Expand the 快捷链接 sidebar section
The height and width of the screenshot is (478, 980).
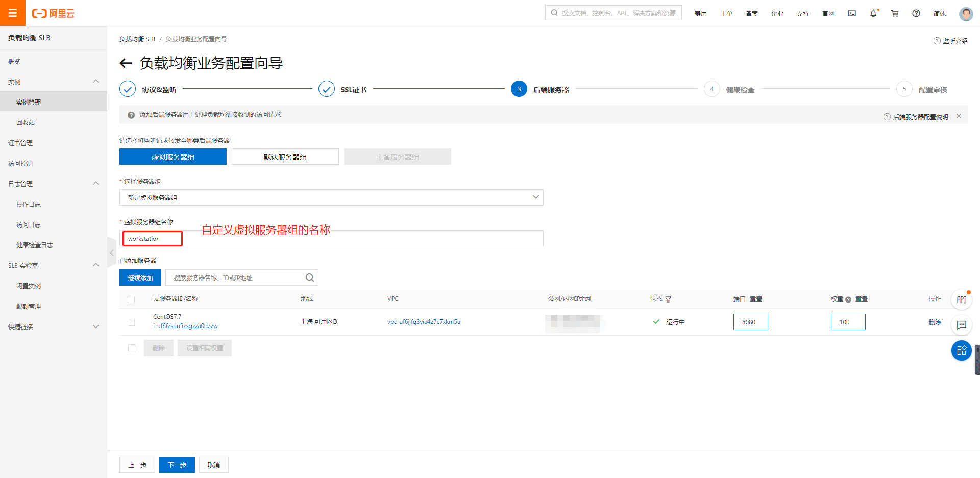96,326
